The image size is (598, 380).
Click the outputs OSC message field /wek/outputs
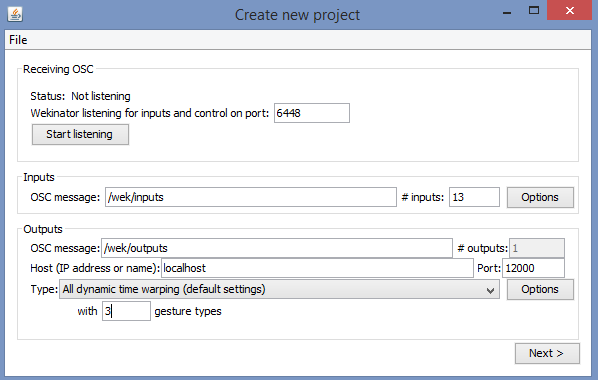[277, 248]
